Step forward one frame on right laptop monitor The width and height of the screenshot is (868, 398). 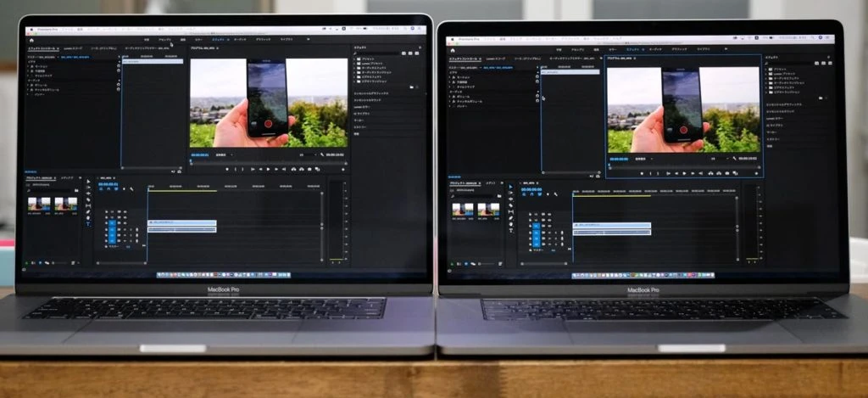tap(693, 173)
